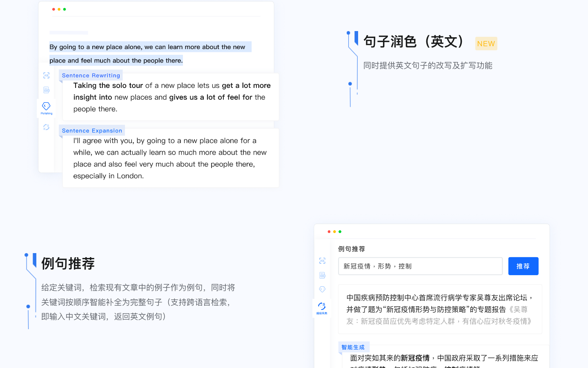The height and width of the screenshot is (368, 588).
Task: Click the document icon in the 例句推荐 sidebar
Action: pyautogui.click(x=322, y=275)
